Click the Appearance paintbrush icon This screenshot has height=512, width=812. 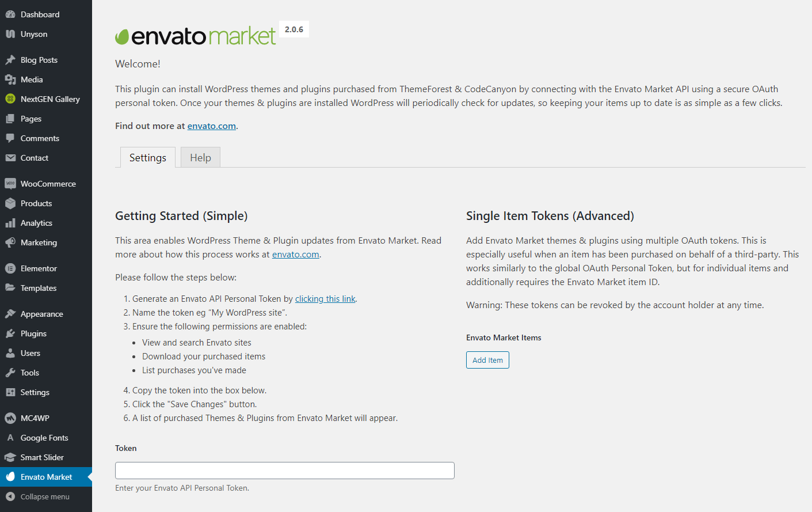pos(10,314)
